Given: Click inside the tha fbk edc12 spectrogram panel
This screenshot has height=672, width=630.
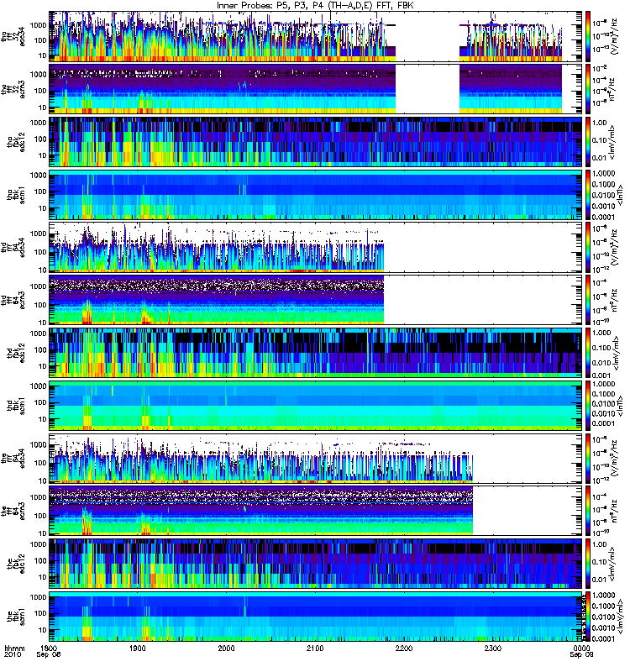Looking at the screenshot, I should pyautogui.click(x=316, y=142).
